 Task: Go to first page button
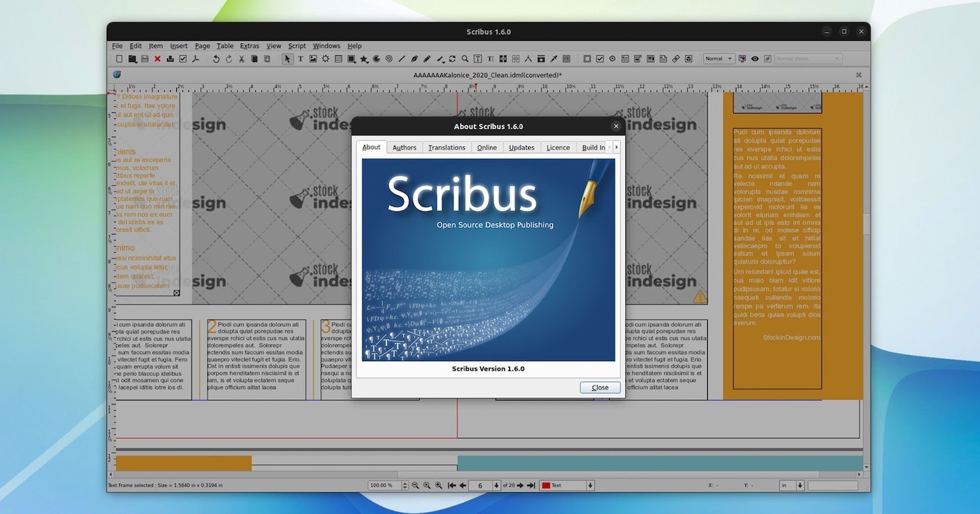click(x=452, y=485)
